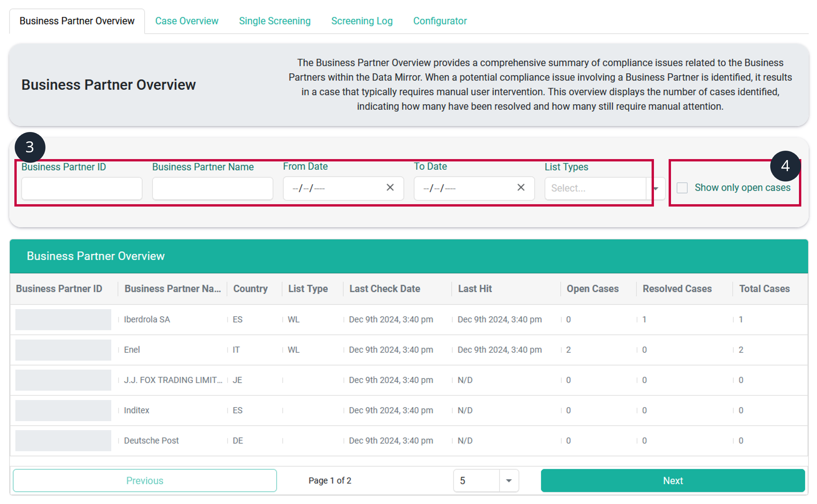Open the Configurator tab
817x504 pixels.
440,21
